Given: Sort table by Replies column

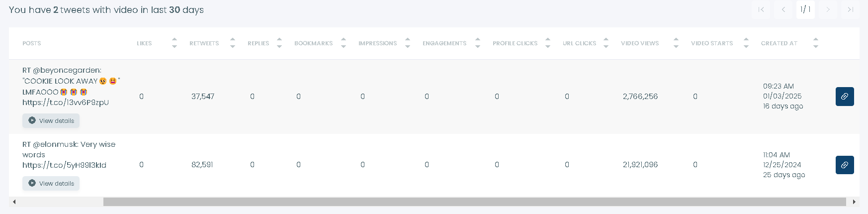Looking at the screenshot, I should tap(279, 43).
